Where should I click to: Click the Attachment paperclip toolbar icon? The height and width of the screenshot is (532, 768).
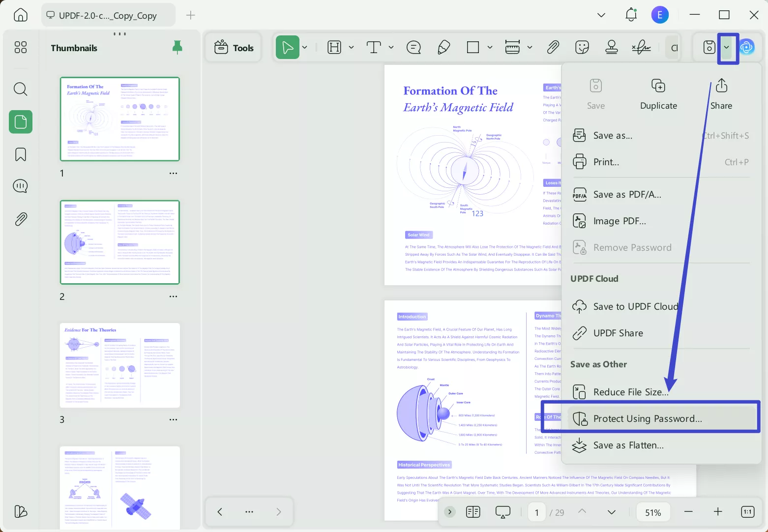(553, 47)
